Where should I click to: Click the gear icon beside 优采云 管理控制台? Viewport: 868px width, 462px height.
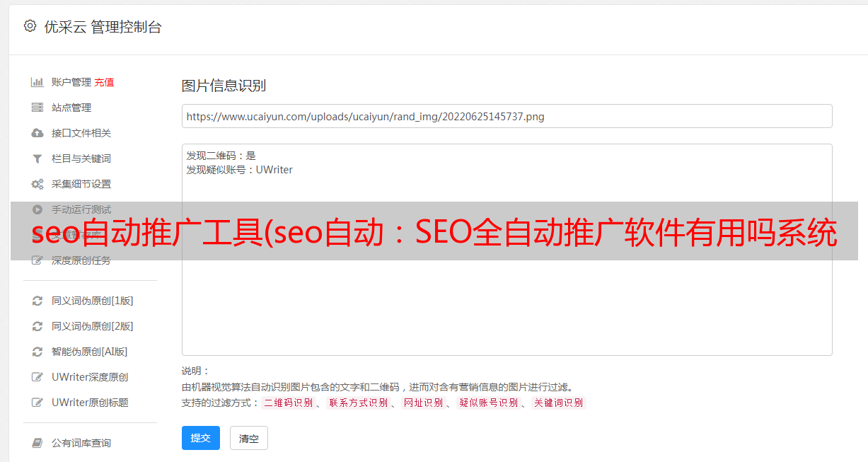(30, 26)
